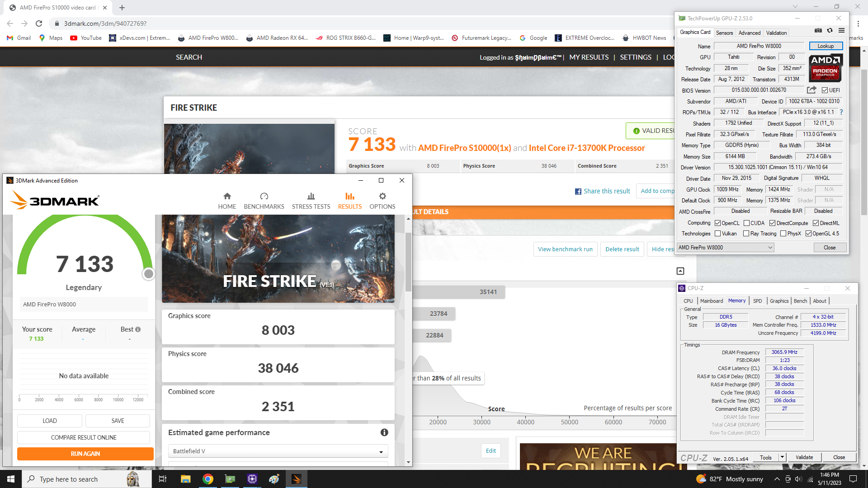
Task: Open 3DMark HOME section
Action: (x=227, y=201)
